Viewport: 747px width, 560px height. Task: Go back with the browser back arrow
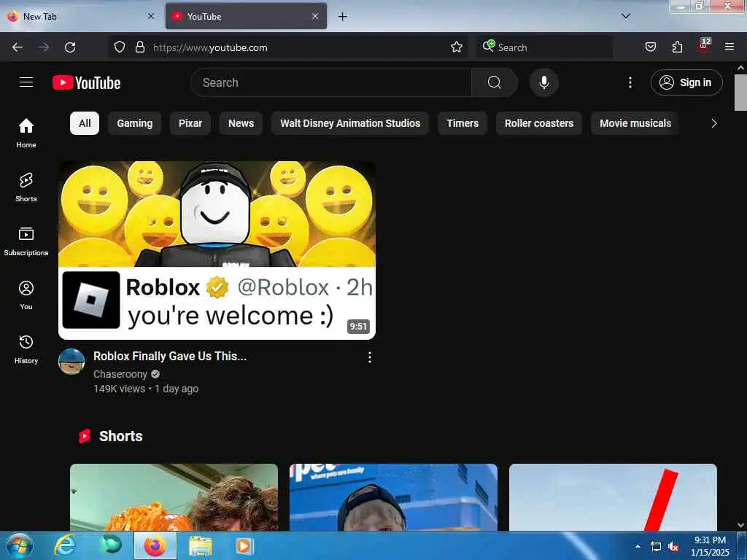[x=18, y=47]
